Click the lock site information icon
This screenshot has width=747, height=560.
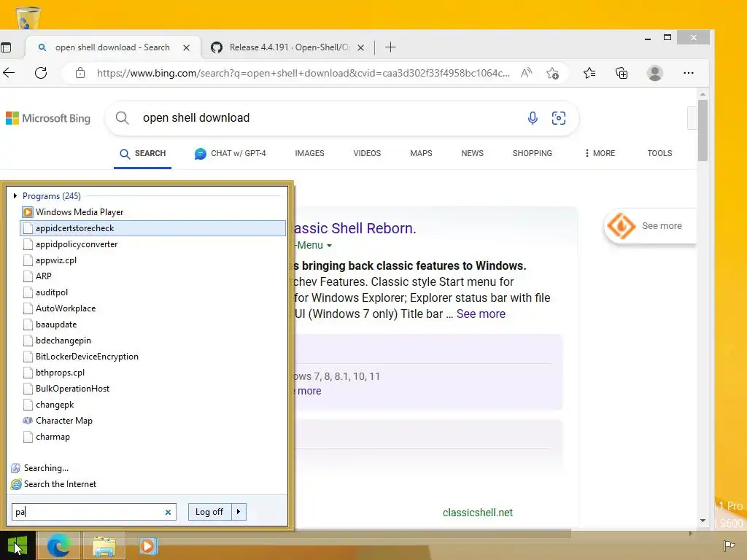(x=80, y=73)
